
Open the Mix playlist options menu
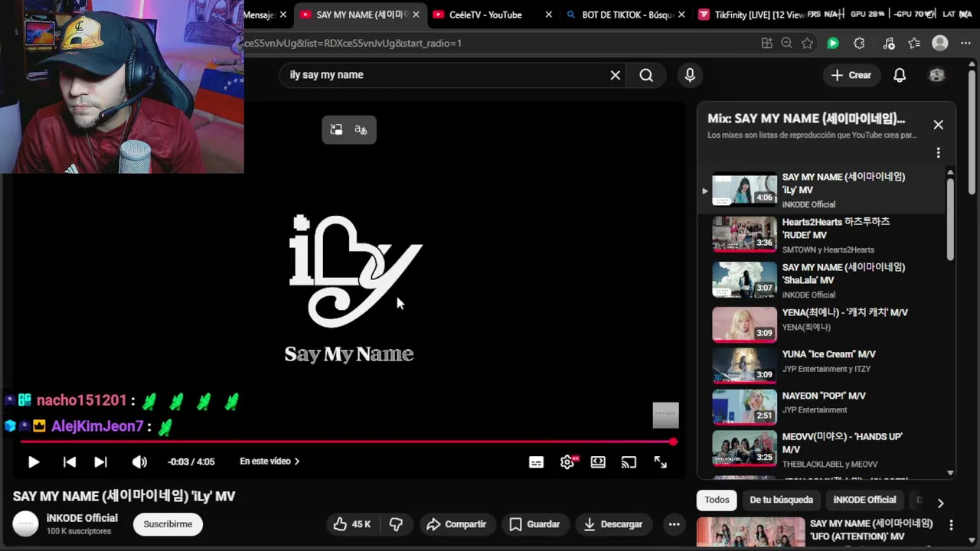pyautogui.click(x=938, y=152)
